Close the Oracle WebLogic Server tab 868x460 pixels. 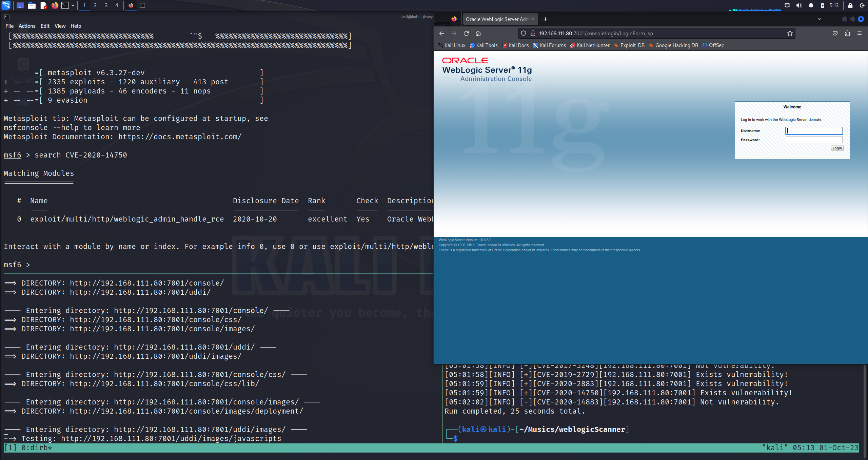click(x=533, y=19)
